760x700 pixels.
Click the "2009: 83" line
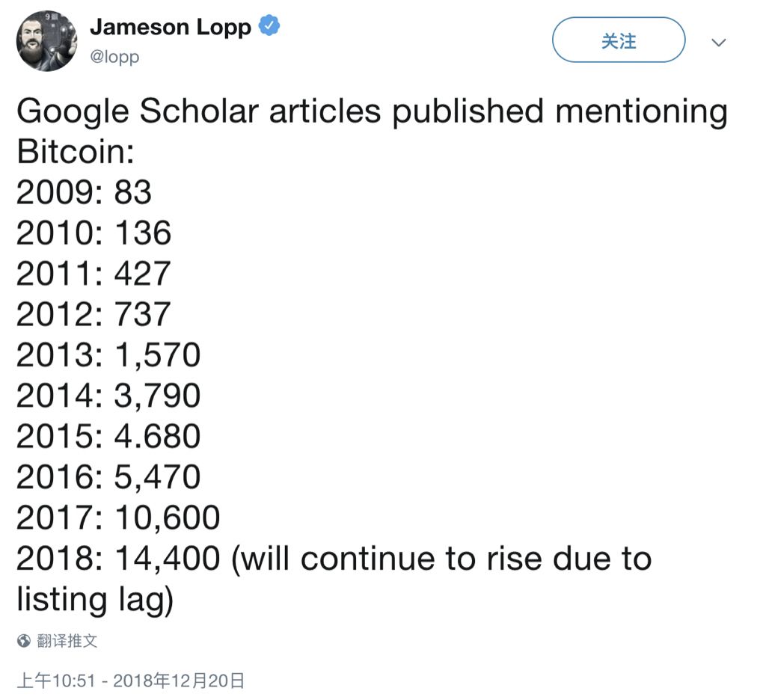point(84,193)
